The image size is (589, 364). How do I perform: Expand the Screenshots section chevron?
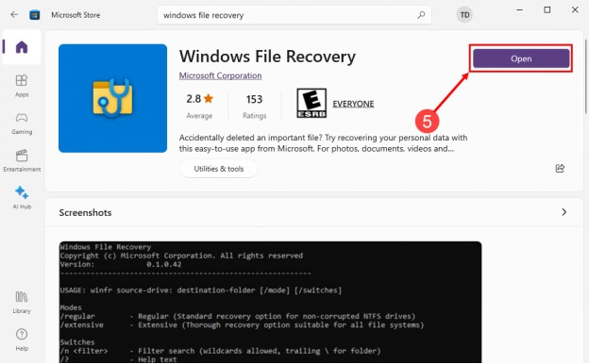(x=564, y=212)
